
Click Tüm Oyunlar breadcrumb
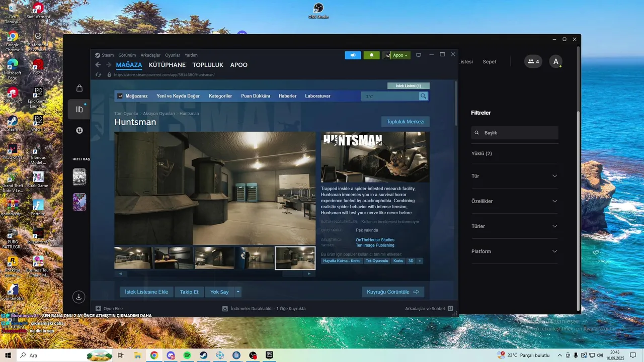pos(126,114)
